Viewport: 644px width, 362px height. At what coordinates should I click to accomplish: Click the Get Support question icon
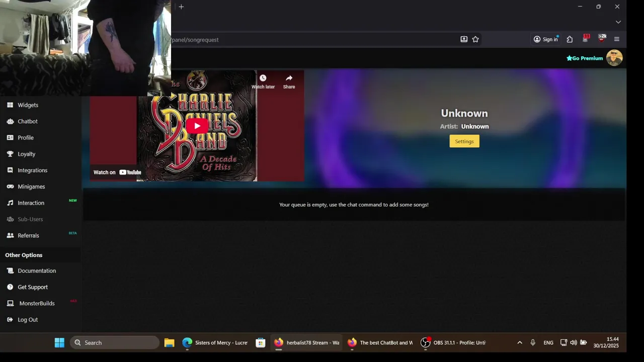(x=10, y=287)
